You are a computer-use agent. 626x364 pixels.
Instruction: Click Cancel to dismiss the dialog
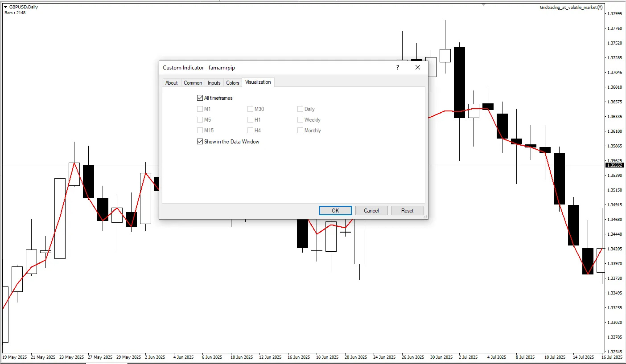[371, 211]
